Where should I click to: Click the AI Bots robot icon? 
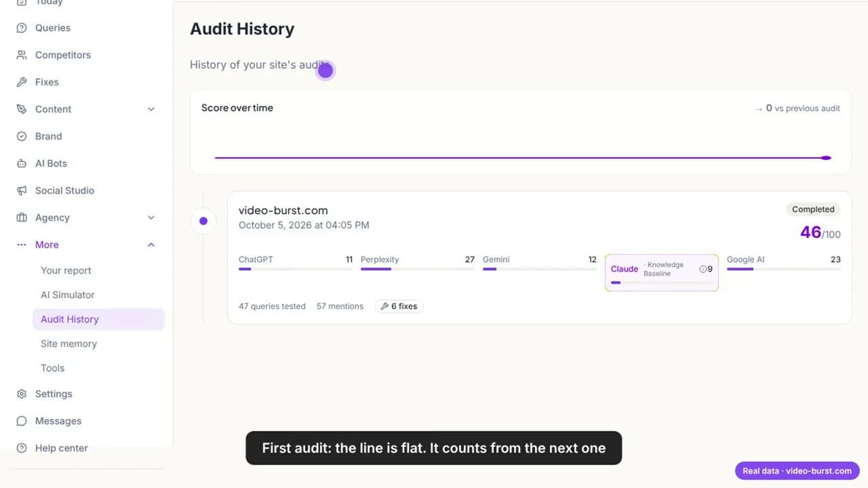coord(22,163)
